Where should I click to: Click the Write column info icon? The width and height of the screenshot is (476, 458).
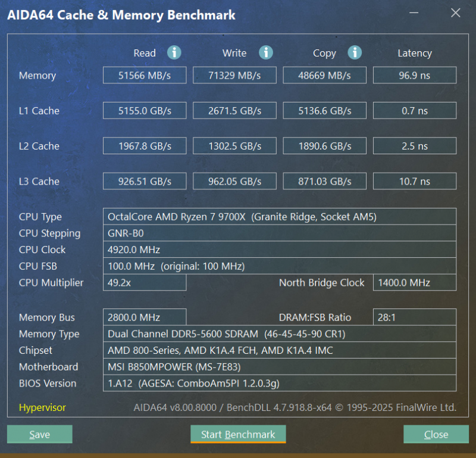tap(266, 52)
